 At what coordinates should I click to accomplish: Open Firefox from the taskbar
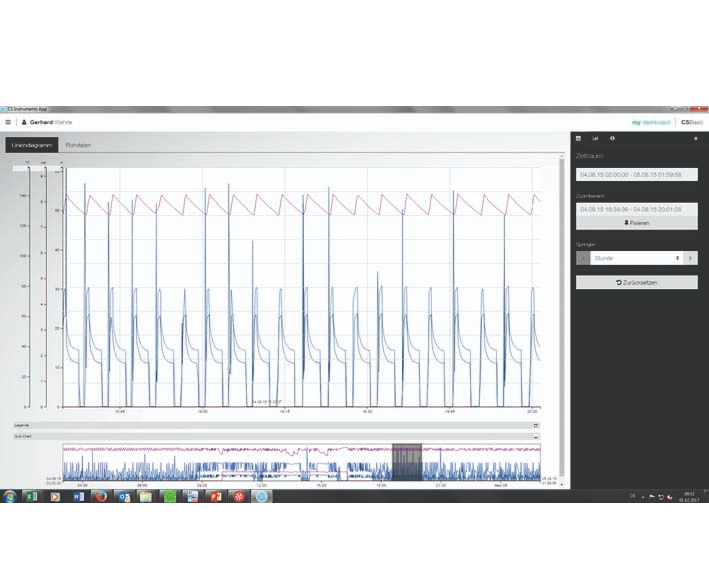coord(101,496)
